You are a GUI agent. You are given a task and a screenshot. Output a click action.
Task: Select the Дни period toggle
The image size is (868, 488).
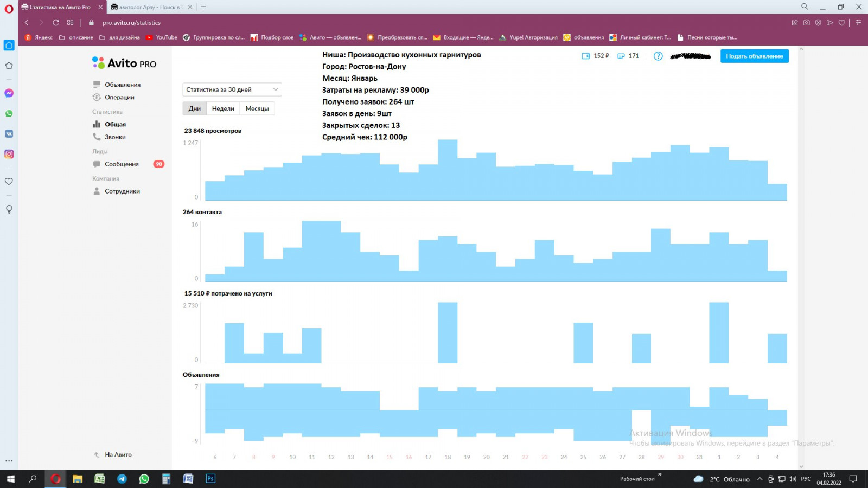coord(195,108)
